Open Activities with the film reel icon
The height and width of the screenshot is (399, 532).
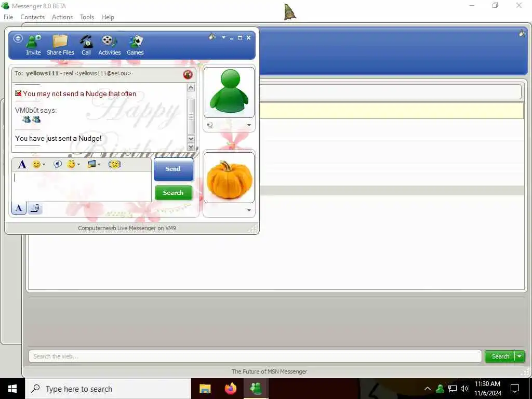[109, 45]
